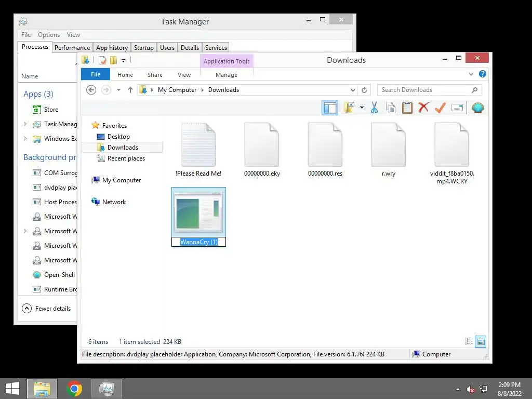Switch to Task Manager App history tab
Viewport: 532px width, 399px height.
pos(112,47)
